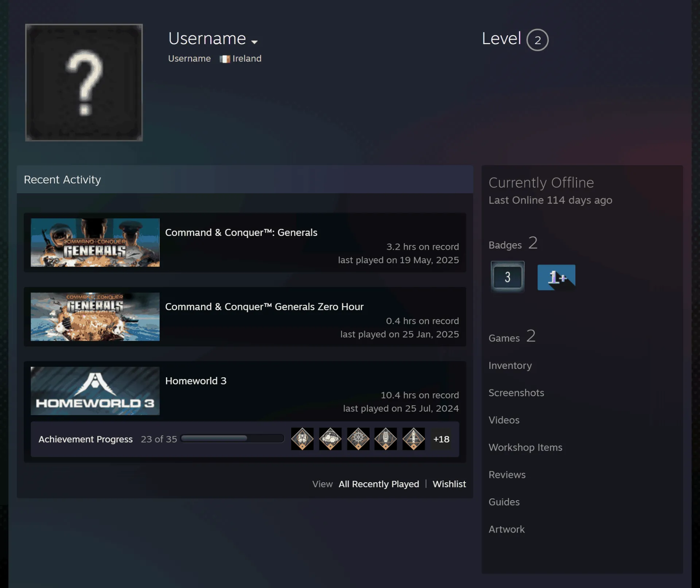Open the blue 1+ community badge

pyautogui.click(x=556, y=277)
